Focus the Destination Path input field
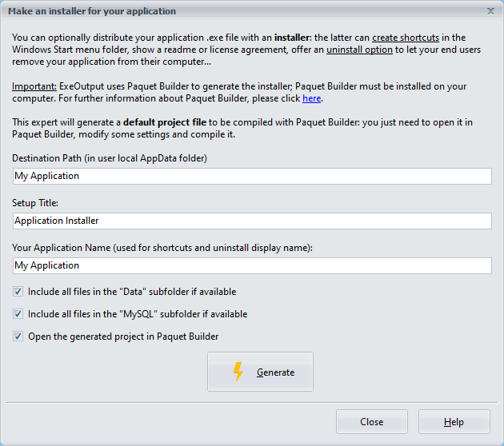The height and width of the screenshot is (446, 504). [x=252, y=176]
